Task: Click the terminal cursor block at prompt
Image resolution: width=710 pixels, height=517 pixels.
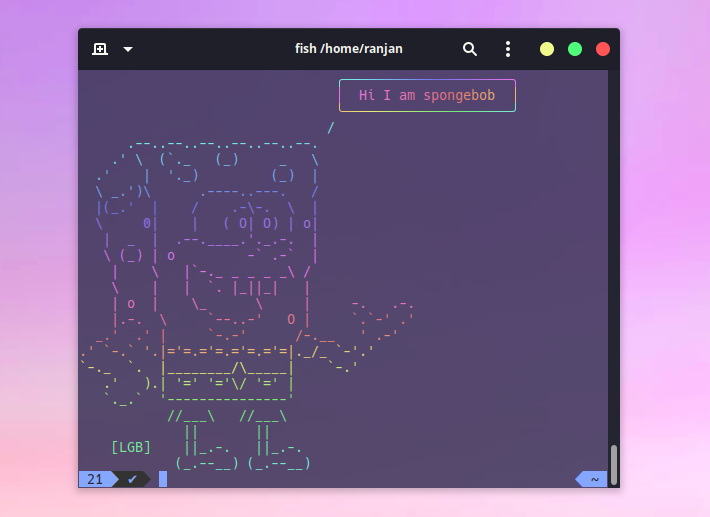Action: [x=163, y=479]
